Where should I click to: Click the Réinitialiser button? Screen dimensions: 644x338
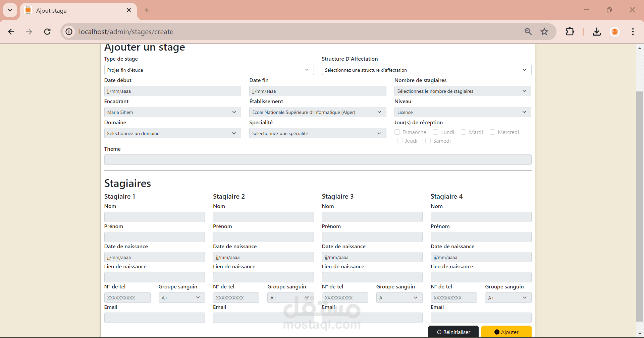[x=453, y=332]
